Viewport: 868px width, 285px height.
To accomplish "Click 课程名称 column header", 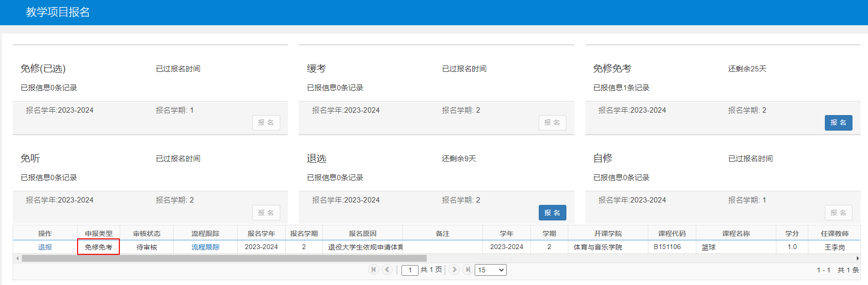I will tap(736, 234).
